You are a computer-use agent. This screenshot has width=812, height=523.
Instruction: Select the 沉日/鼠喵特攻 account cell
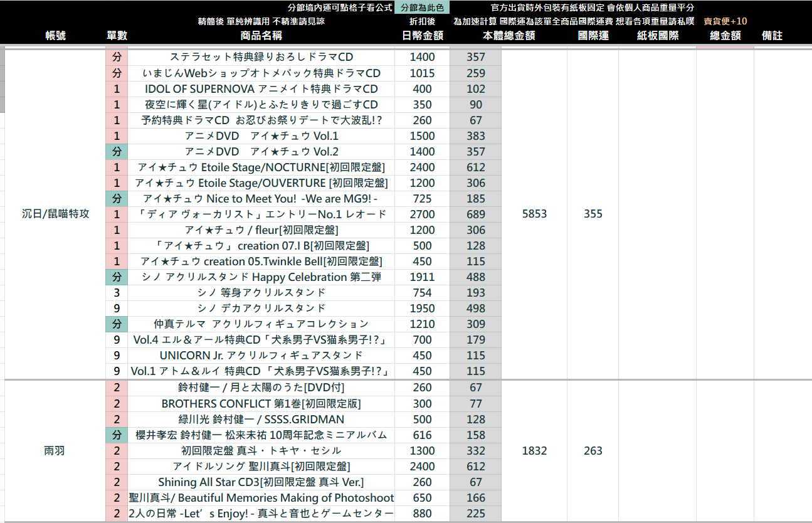[x=55, y=214]
